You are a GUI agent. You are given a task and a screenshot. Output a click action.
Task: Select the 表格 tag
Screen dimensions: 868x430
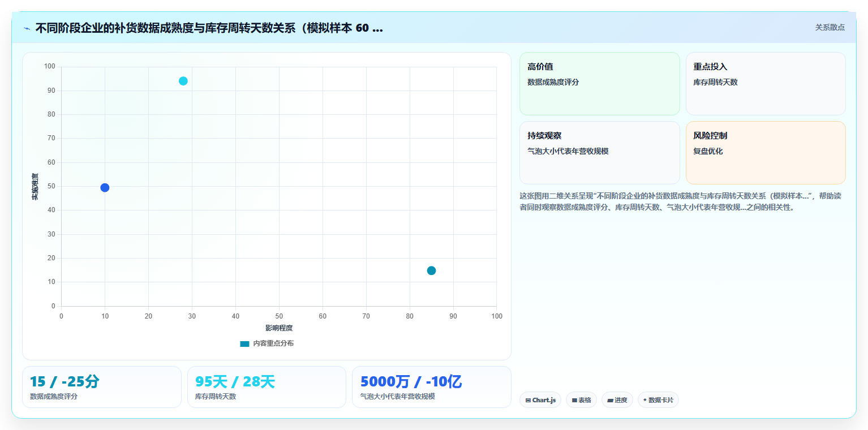tap(581, 400)
